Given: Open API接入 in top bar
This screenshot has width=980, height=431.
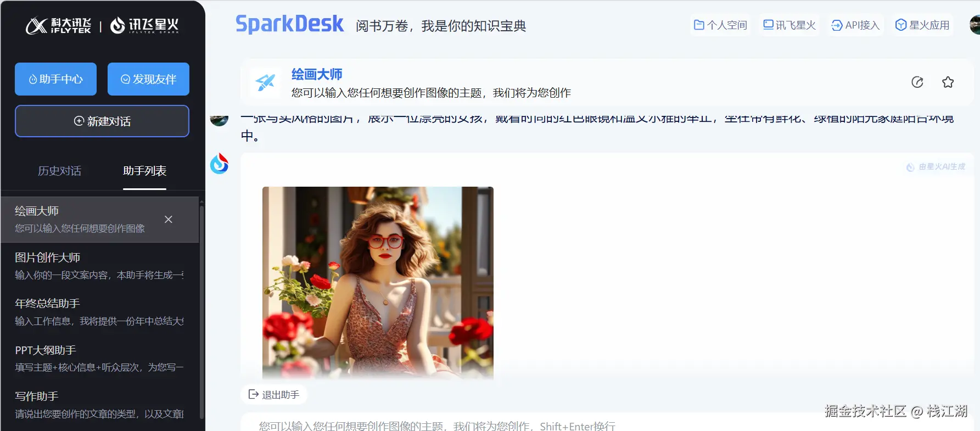Looking at the screenshot, I should coord(855,25).
